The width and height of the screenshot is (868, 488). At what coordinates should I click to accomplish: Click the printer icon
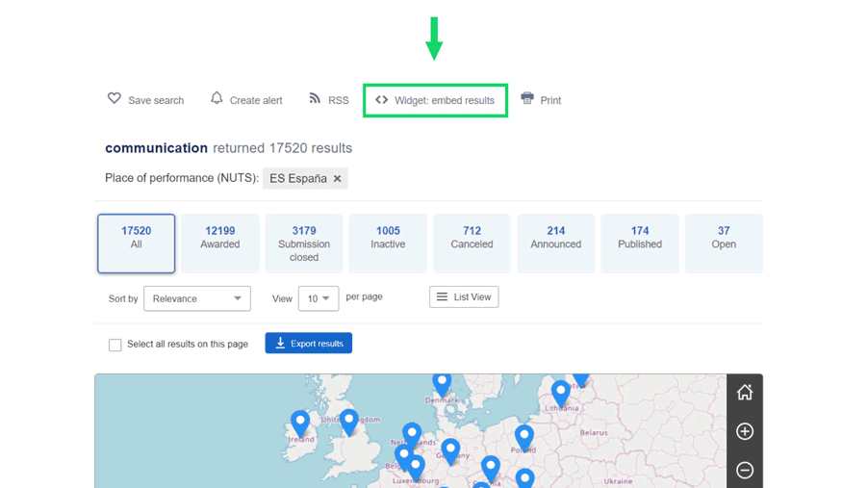click(527, 99)
